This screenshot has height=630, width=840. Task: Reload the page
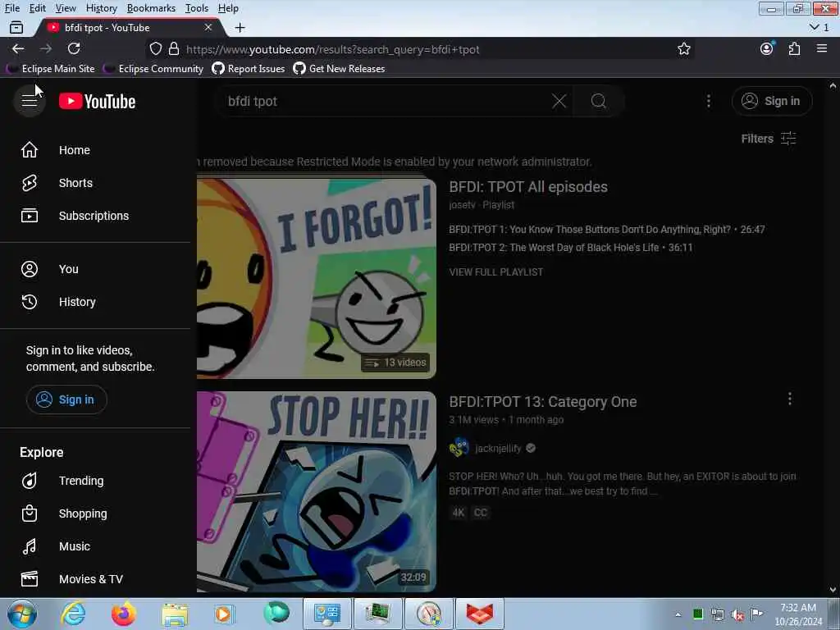74,48
